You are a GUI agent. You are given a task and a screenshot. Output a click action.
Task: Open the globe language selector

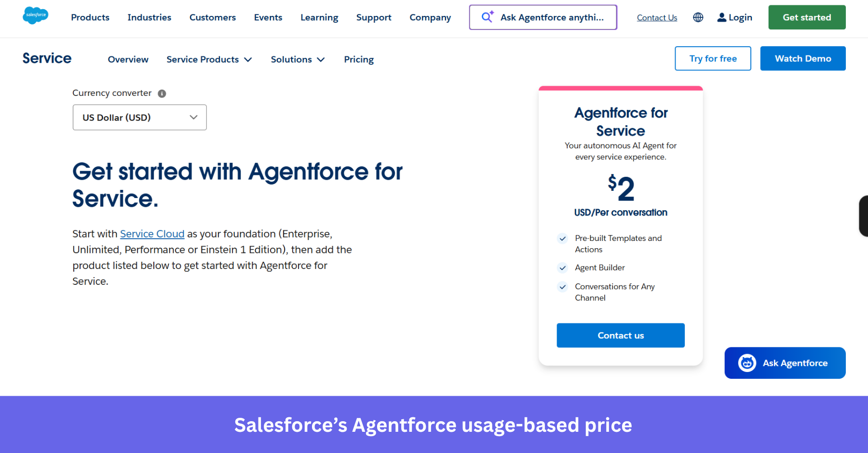point(698,17)
